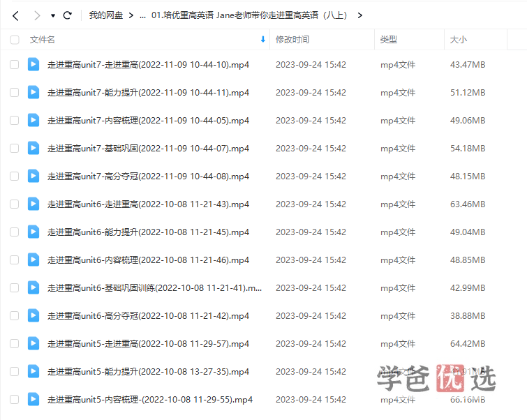
Task: Click video icon of unit7-能力提升 file
Action: [x=34, y=92]
